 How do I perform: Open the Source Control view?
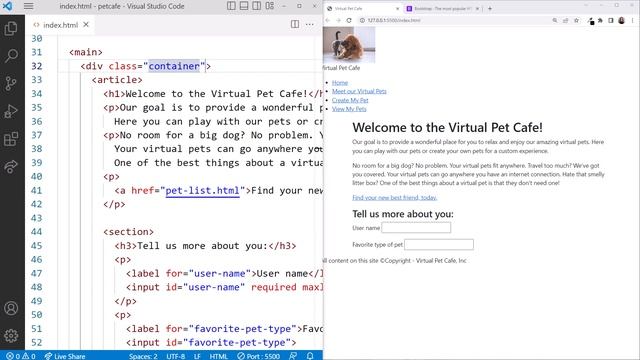tap(11, 83)
